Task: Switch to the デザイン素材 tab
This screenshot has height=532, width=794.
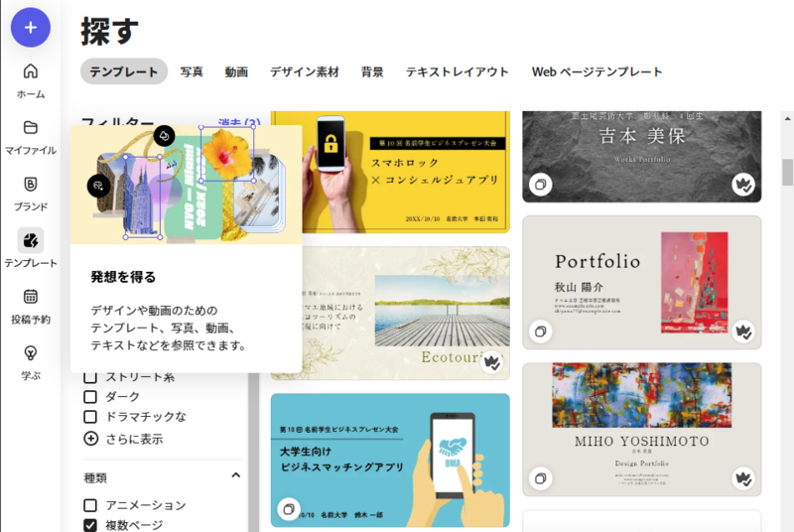Action: coord(305,71)
